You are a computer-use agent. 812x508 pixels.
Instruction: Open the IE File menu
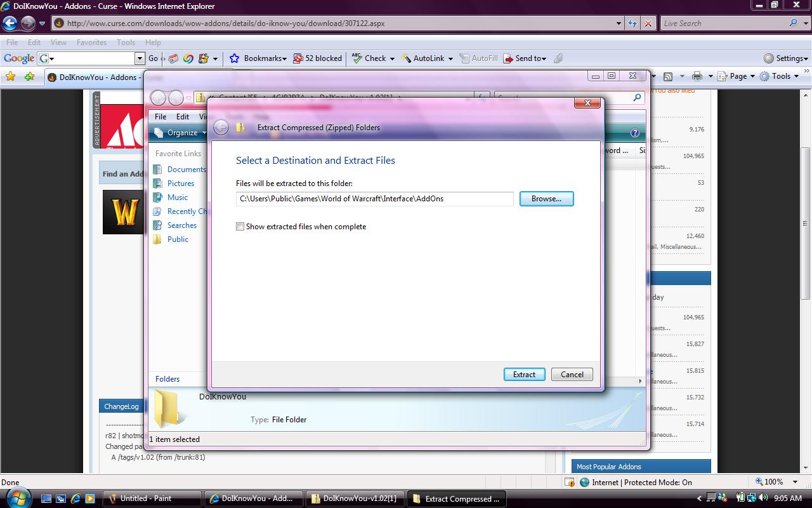pos(12,43)
